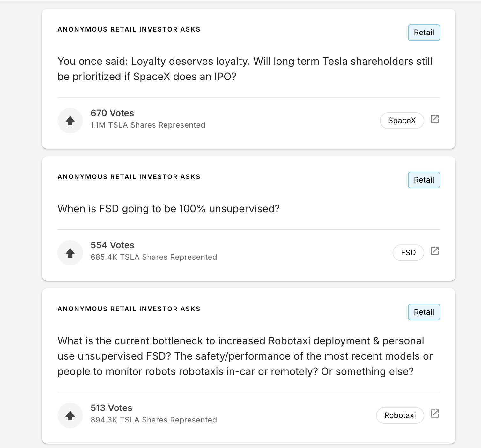Click 'When is FSD going to be 100% unsupervised?'

point(168,209)
